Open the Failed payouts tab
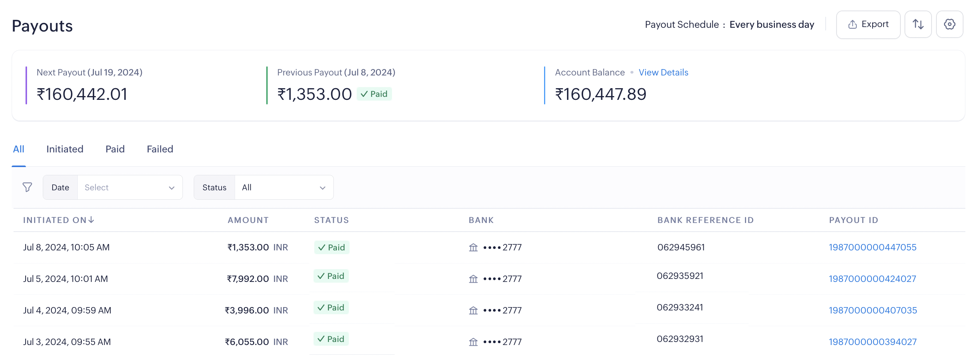 (x=160, y=149)
